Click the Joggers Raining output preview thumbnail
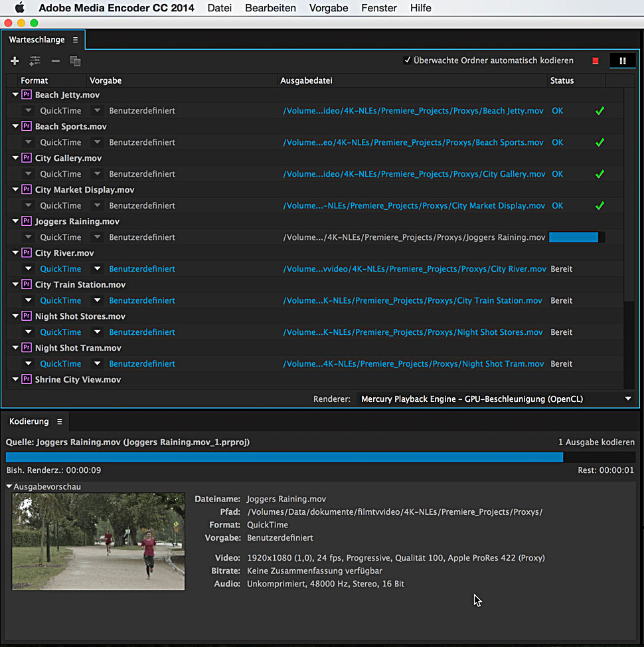 click(x=98, y=541)
